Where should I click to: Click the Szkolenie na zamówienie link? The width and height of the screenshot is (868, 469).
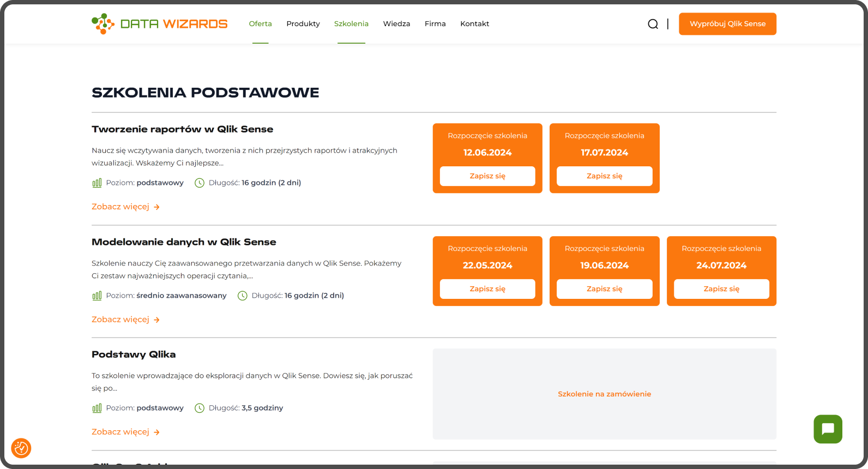(604, 394)
